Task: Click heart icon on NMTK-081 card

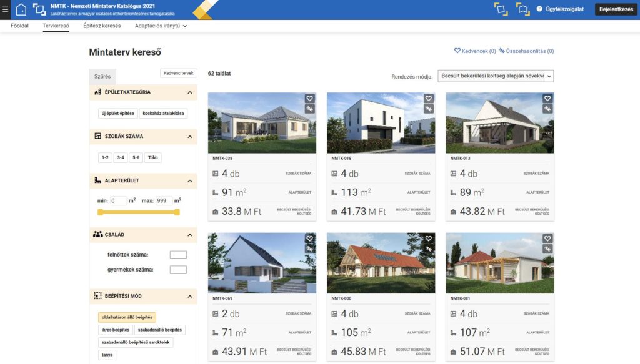Action: (x=547, y=239)
